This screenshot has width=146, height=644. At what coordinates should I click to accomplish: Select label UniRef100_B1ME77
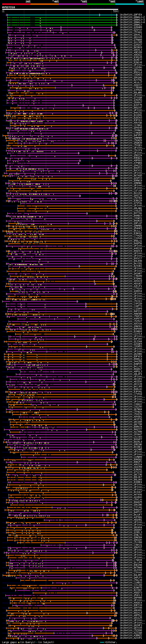pyautogui.click(x=131, y=60)
